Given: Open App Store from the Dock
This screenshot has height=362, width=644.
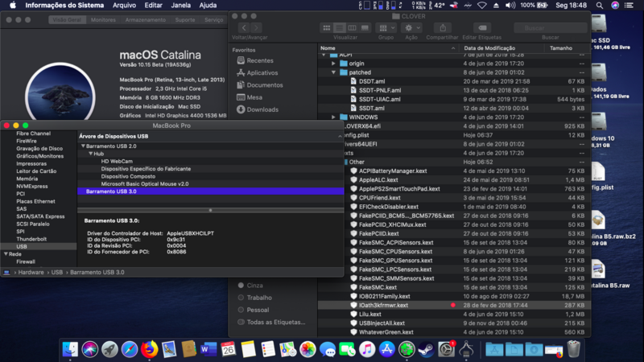Looking at the screenshot, I should (387, 349).
